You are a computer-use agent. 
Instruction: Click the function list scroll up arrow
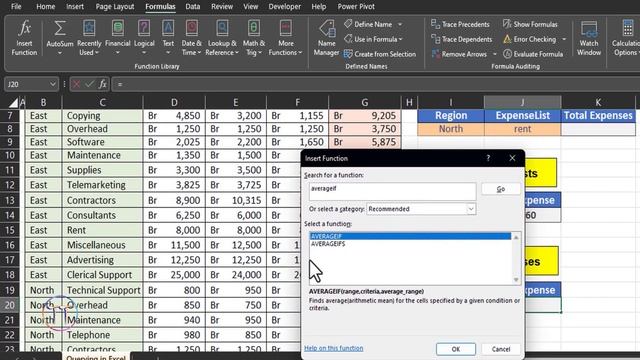point(516,237)
